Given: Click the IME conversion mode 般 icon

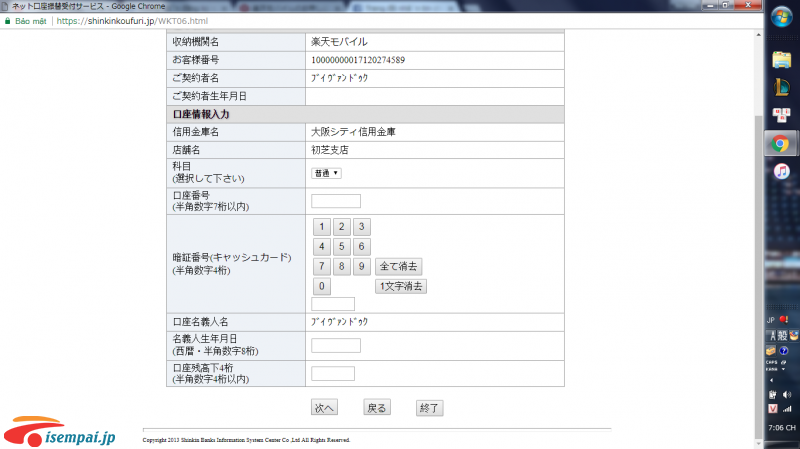Looking at the screenshot, I should tap(782, 336).
